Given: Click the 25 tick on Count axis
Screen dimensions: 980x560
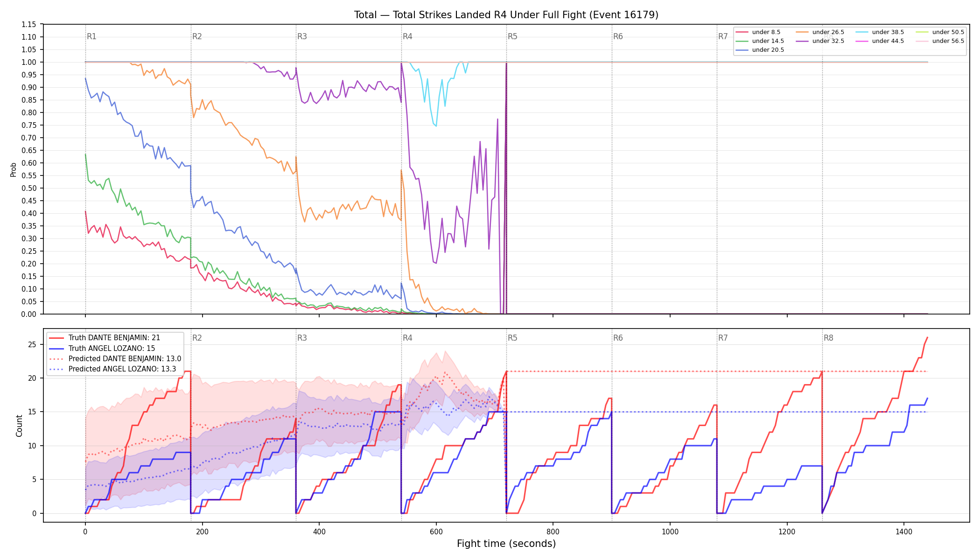Looking at the screenshot, I should (x=32, y=344).
